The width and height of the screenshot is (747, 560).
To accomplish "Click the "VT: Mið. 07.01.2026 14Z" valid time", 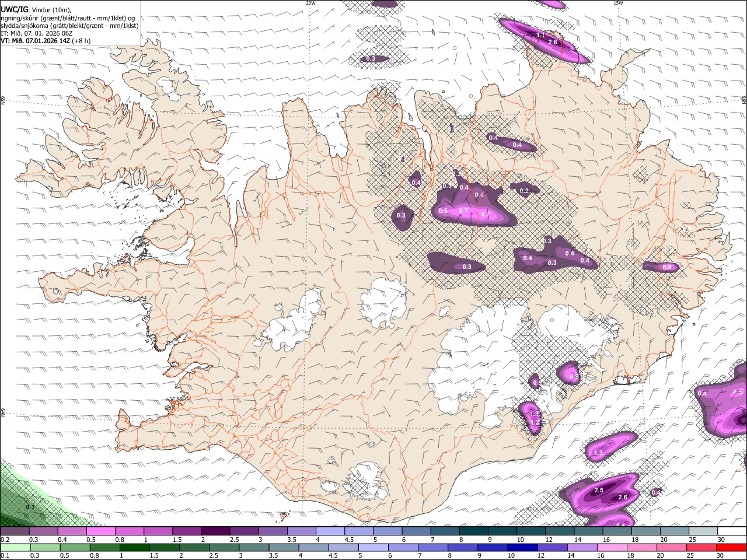I will pyautogui.click(x=36, y=41).
